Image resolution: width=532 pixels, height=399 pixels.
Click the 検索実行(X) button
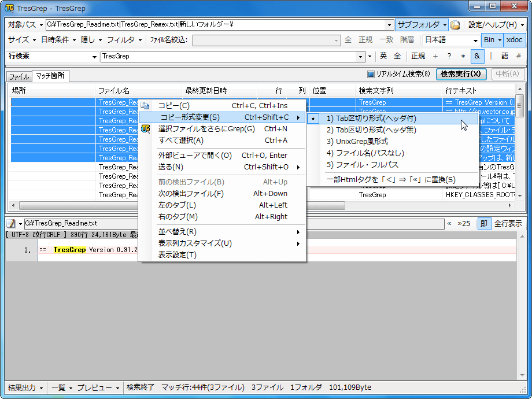(x=461, y=74)
